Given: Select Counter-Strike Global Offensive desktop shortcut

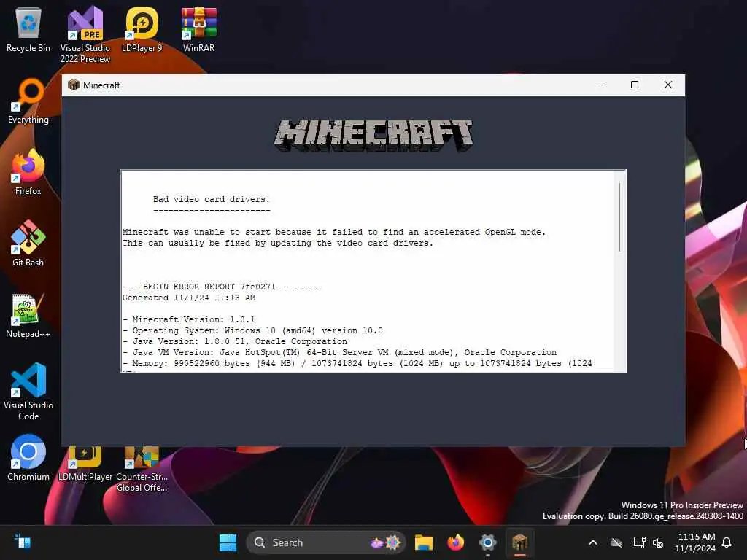Looking at the screenshot, I should click(142, 470).
